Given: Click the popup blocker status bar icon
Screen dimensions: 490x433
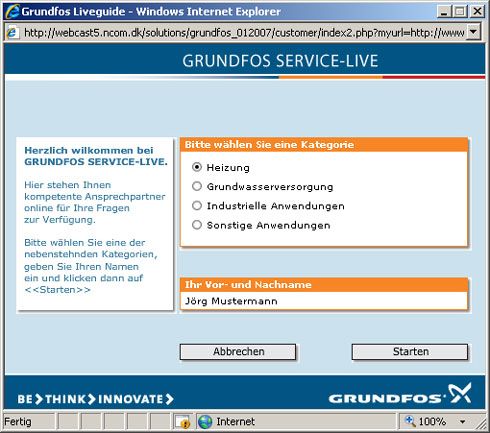Looking at the screenshot, I should coord(182,422).
